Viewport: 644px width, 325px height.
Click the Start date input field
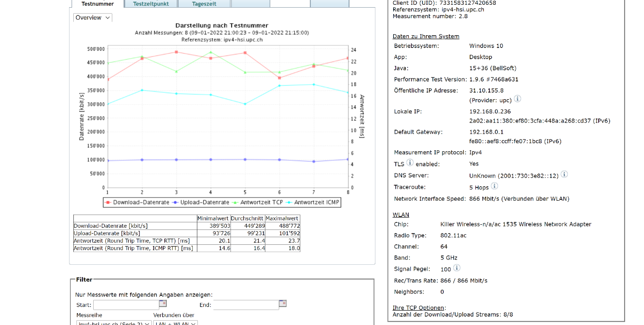[x=126, y=305]
